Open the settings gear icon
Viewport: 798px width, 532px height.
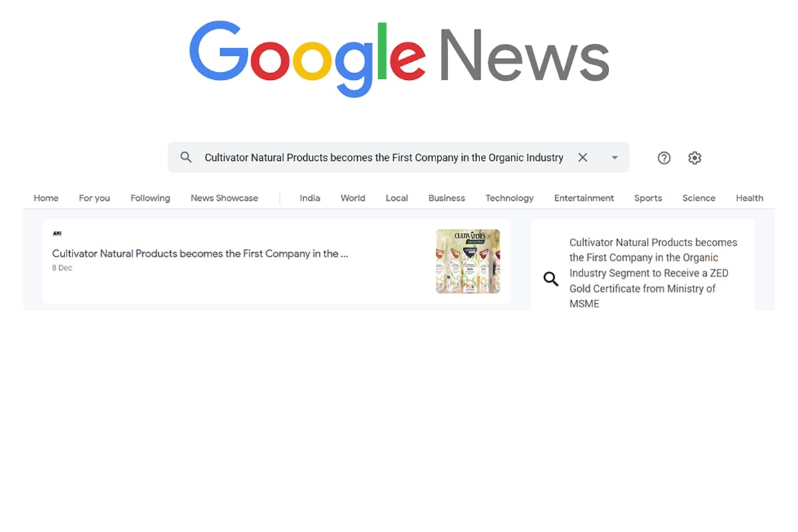tap(695, 158)
